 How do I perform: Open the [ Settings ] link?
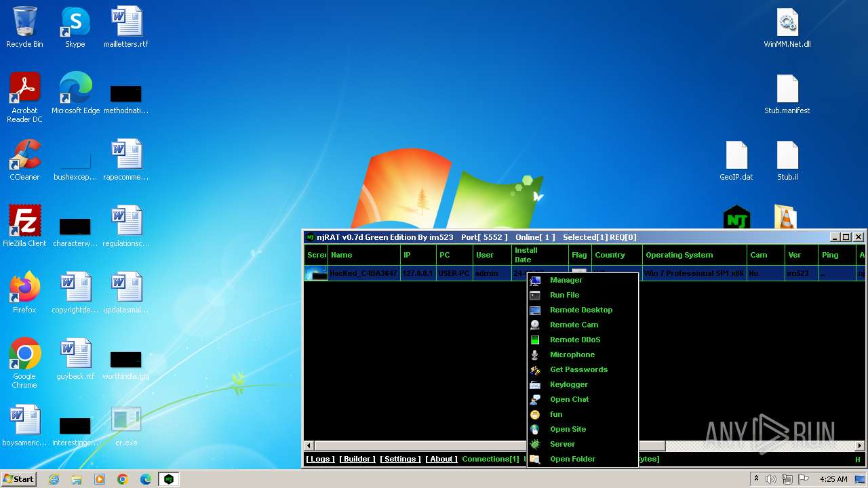(400, 459)
